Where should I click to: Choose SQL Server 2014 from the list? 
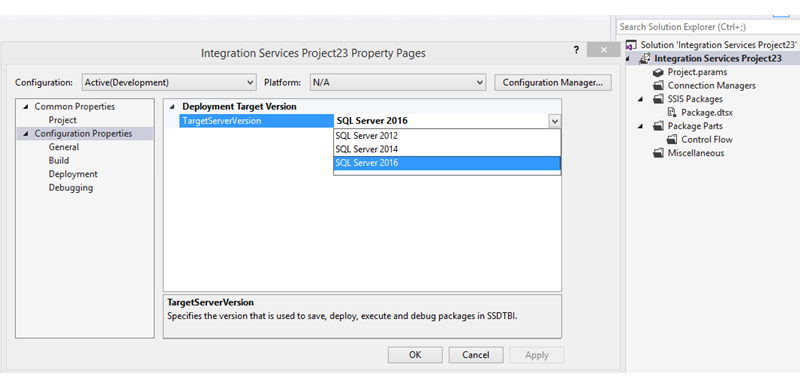click(447, 150)
